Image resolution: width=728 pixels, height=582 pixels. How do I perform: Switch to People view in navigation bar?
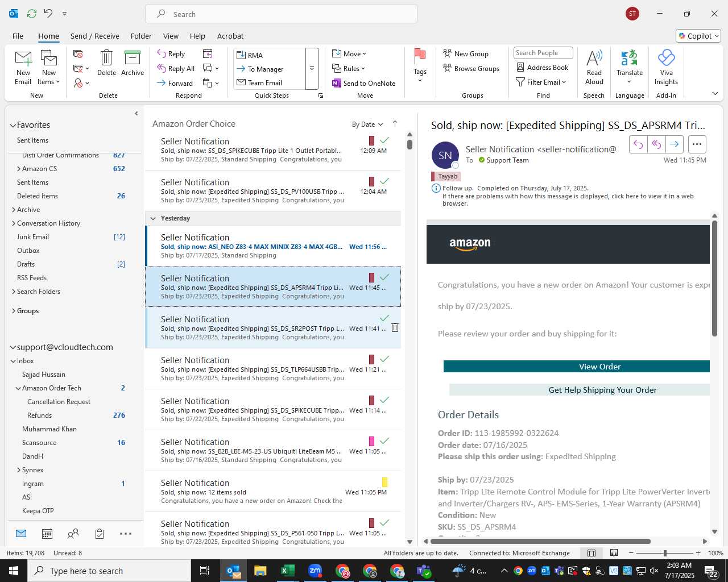tap(73, 534)
